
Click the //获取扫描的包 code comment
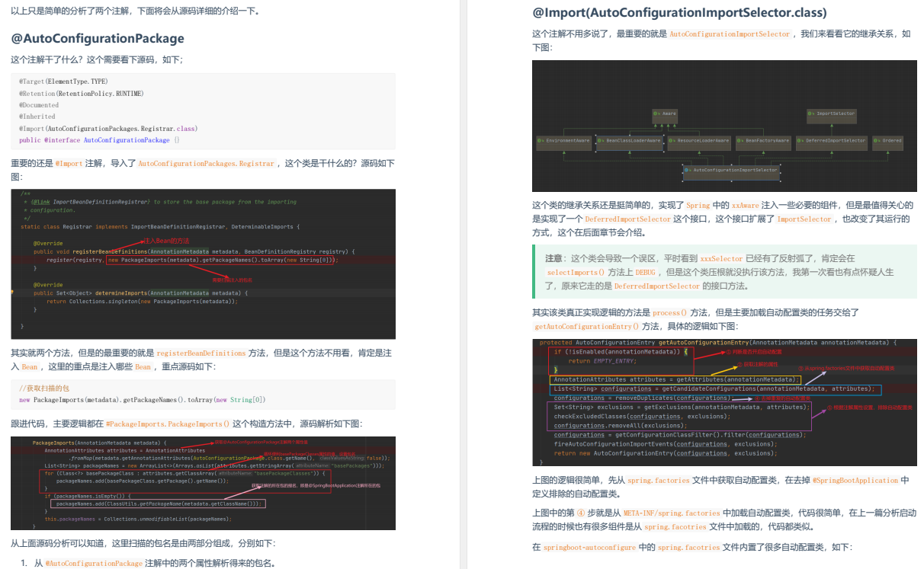click(44, 388)
